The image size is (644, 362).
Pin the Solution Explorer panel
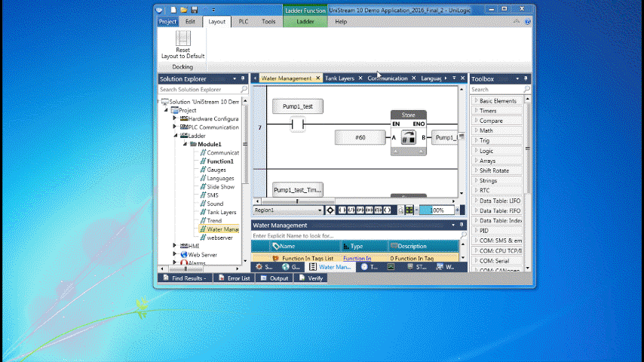235,78
